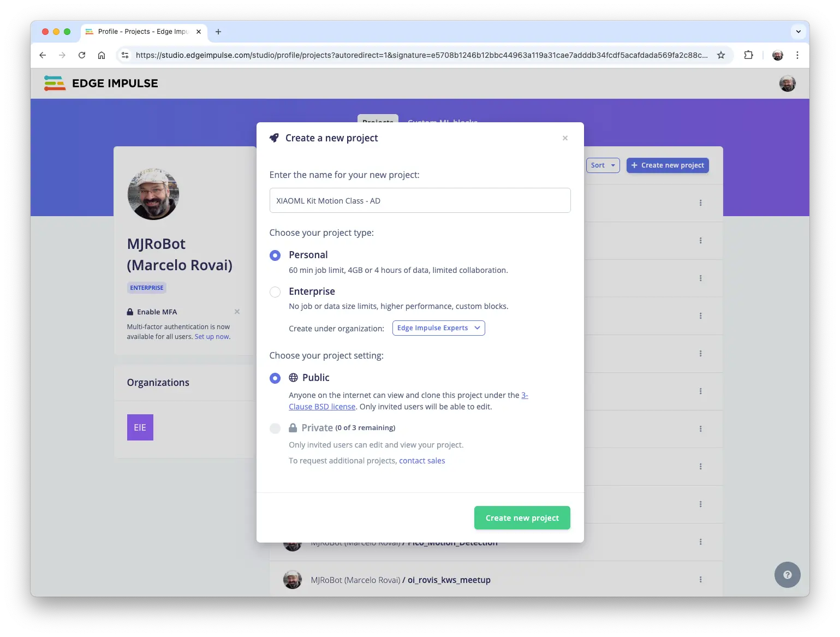
Task: Open the Sort dropdown
Action: coord(603,165)
